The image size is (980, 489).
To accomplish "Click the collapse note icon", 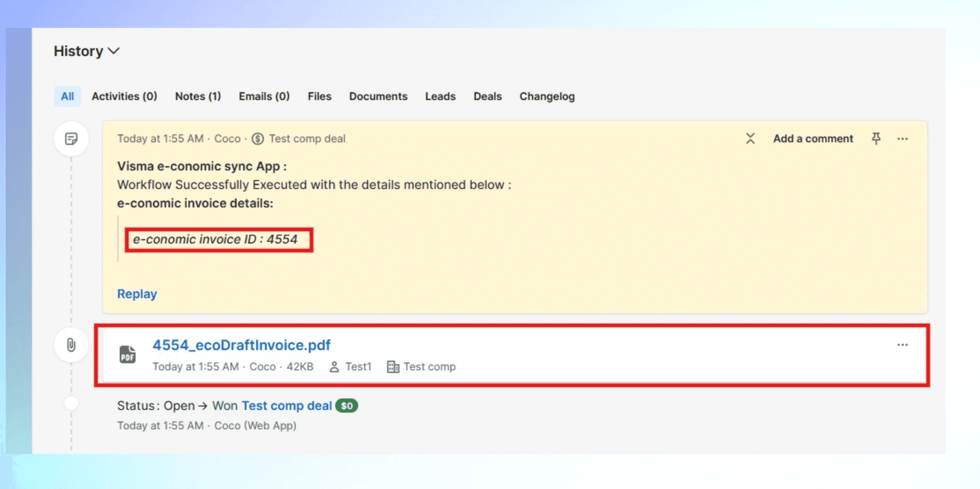I will (750, 139).
